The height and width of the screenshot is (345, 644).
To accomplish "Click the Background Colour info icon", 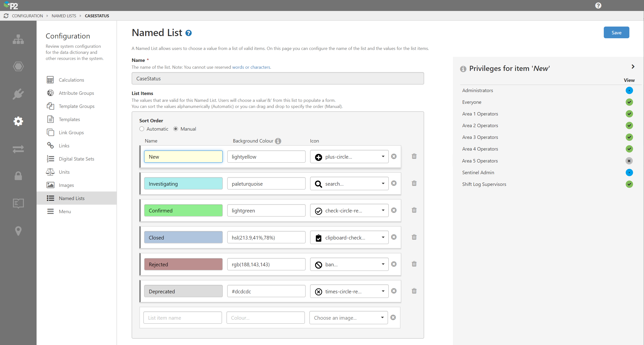I will (278, 141).
